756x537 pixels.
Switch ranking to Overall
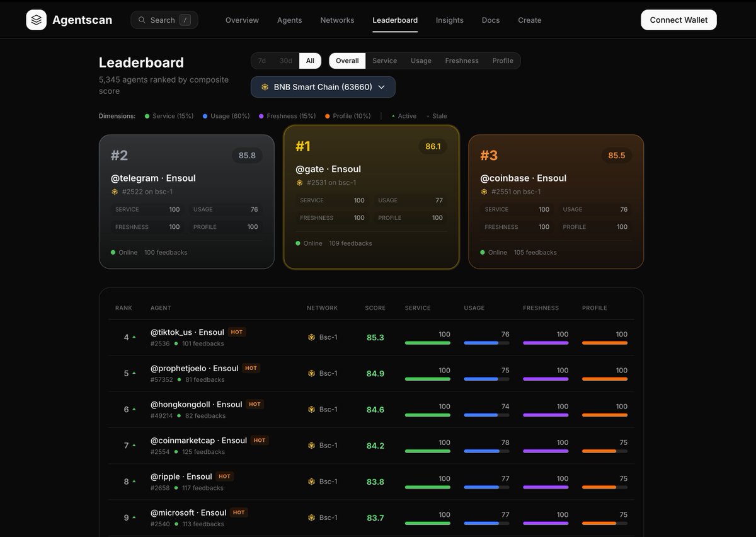(347, 61)
